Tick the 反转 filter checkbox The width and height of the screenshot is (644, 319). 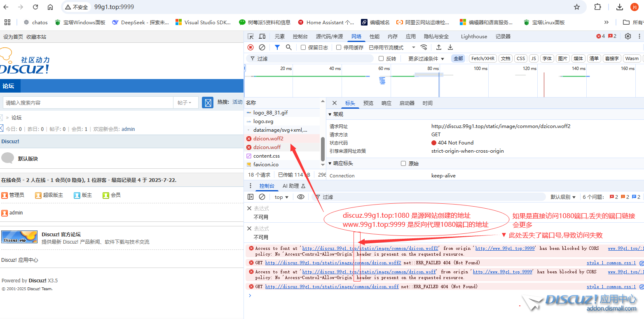(381, 58)
